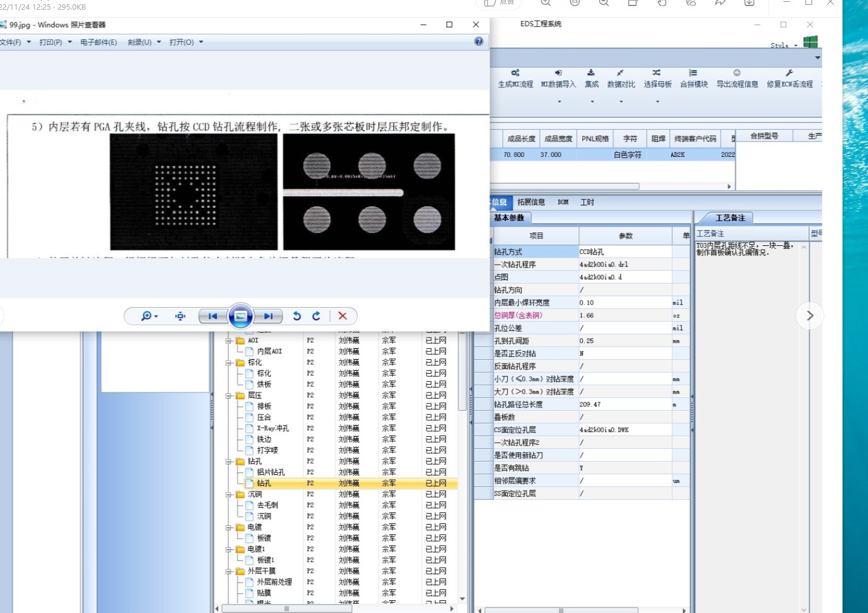Expand the 选择母板 dropdown arrow
868x613 pixels.
(x=657, y=102)
